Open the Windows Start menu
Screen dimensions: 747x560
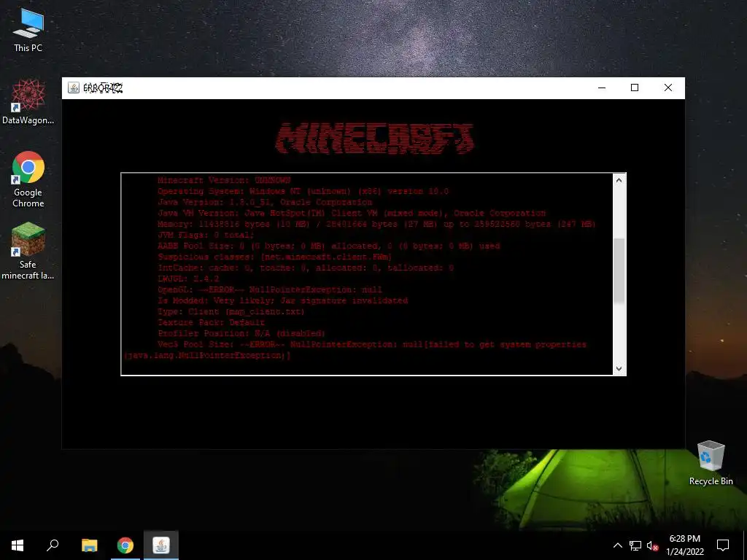[18, 545]
